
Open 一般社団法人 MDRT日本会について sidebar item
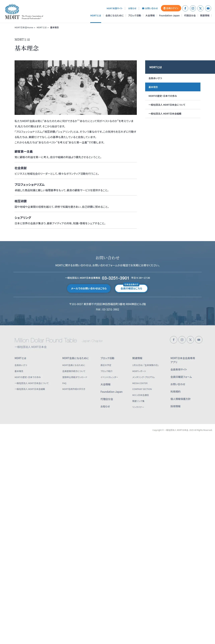[x=173, y=105]
